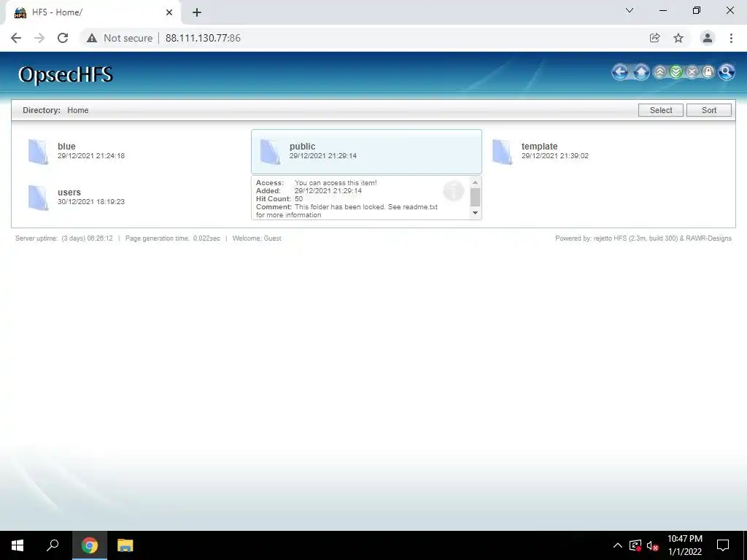747x560 pixels.
Task: Click the magnifier search icon in HFS header
Action: point(727,72)
